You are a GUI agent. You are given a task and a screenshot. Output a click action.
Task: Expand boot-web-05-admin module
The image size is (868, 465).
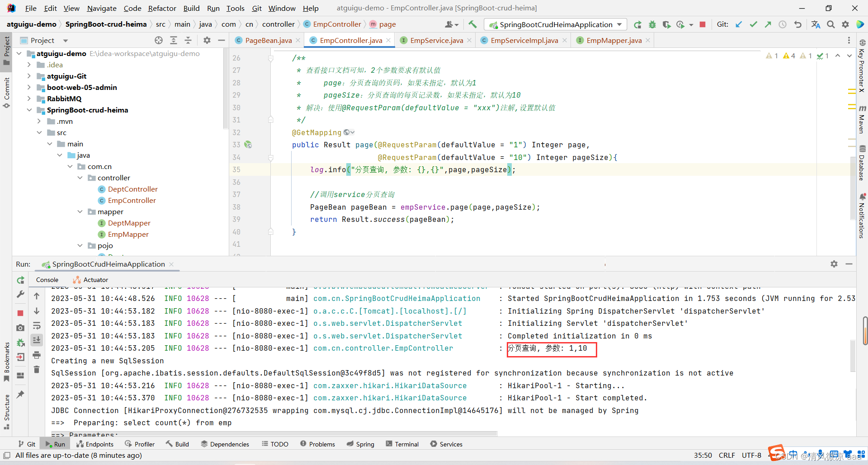(29, 87)
